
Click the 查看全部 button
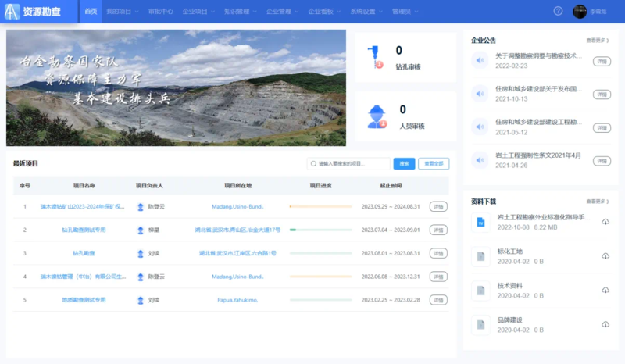[434, 163]
